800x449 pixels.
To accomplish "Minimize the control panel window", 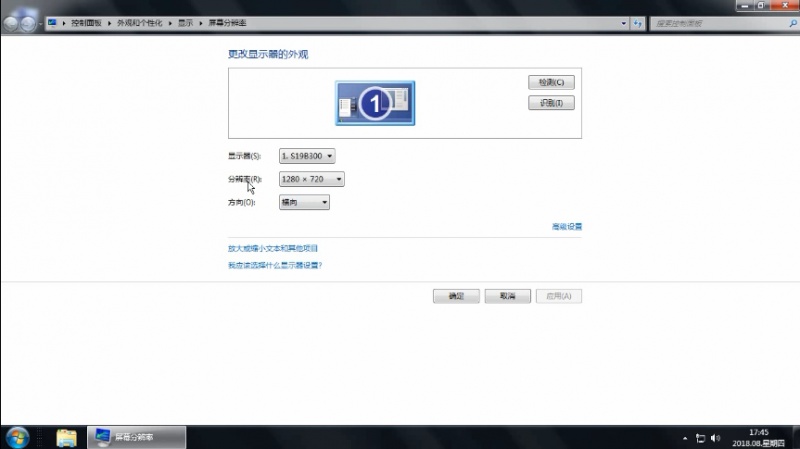I will click(744, 6).
